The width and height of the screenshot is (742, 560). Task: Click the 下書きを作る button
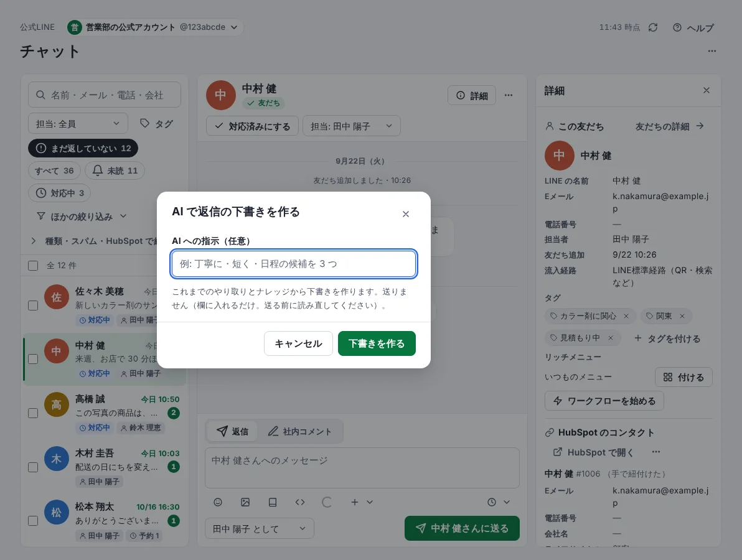(x=377, y=343)
